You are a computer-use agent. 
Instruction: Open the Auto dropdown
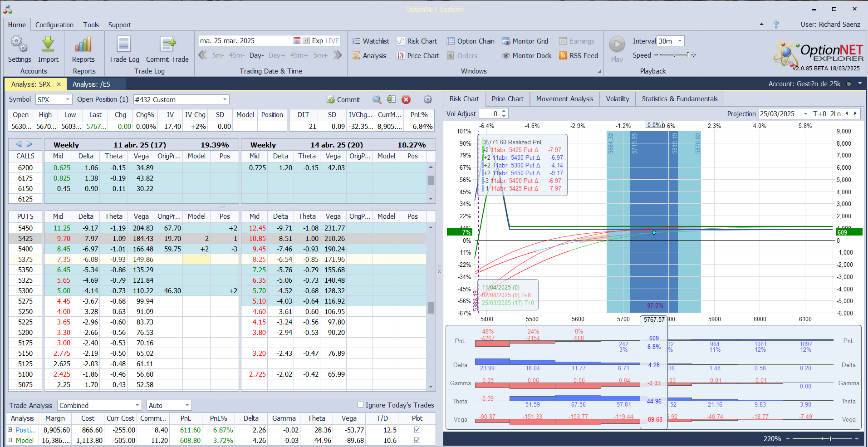[x=187, y=405]
